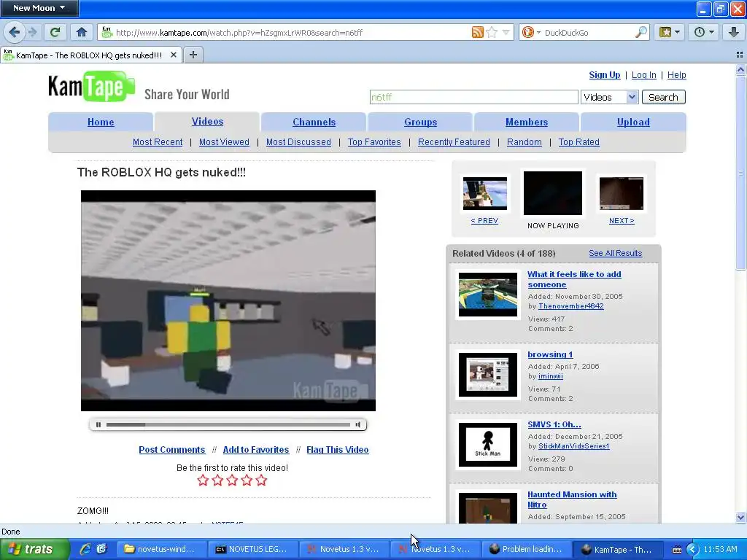Open the New Moon application menu
The height and width of the screenshot is (560, 747).
[x=39, y=8]
